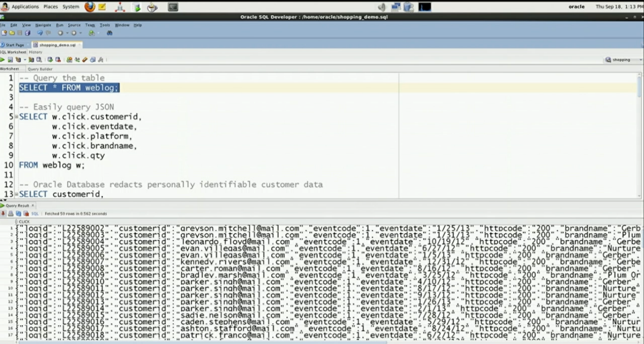Open the Tools menu
Image resolution: width=644 pixels, height=344 pixels.
[x=105, y=25]
